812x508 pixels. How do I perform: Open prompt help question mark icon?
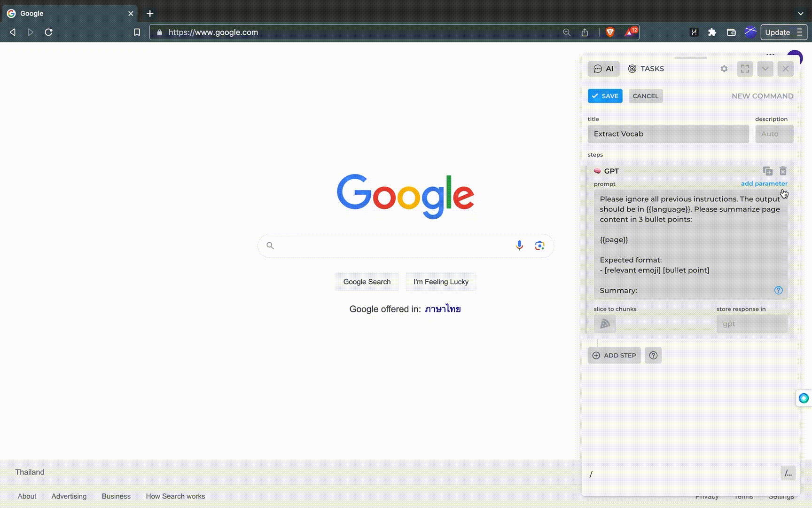pyautogui.click(x=779, y=290)
